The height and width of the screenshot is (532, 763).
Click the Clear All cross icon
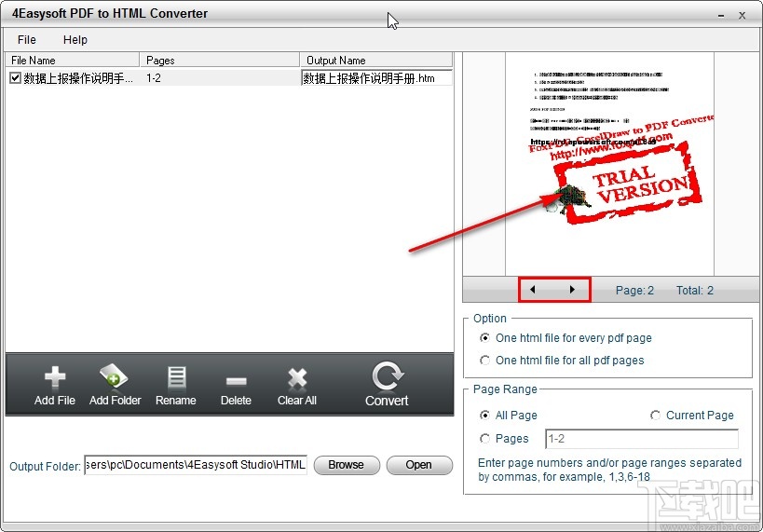297,377
